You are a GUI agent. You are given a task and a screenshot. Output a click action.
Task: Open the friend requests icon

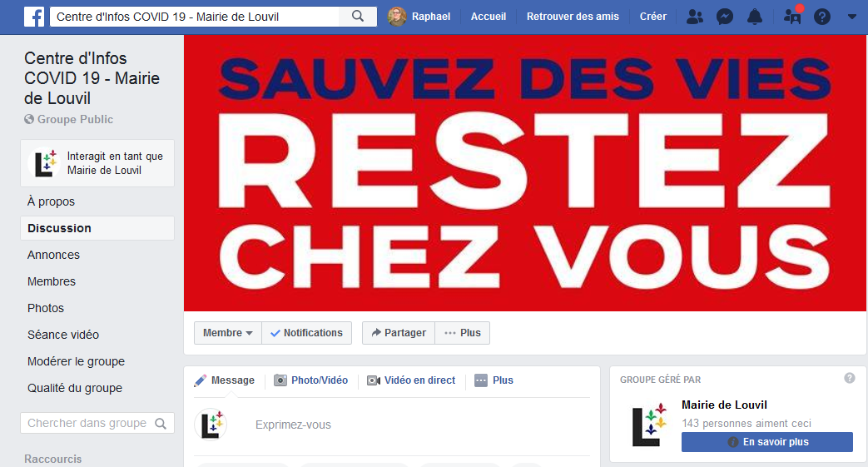click(x=694, y=17)
